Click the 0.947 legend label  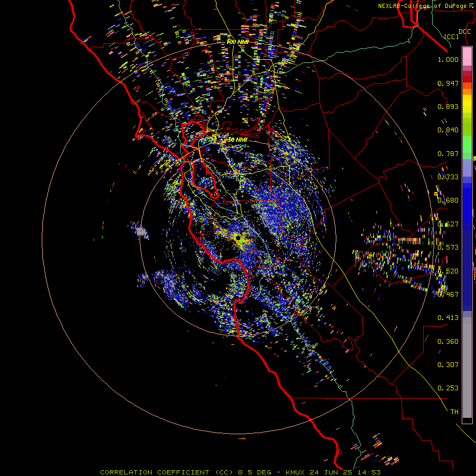point(448,83)
